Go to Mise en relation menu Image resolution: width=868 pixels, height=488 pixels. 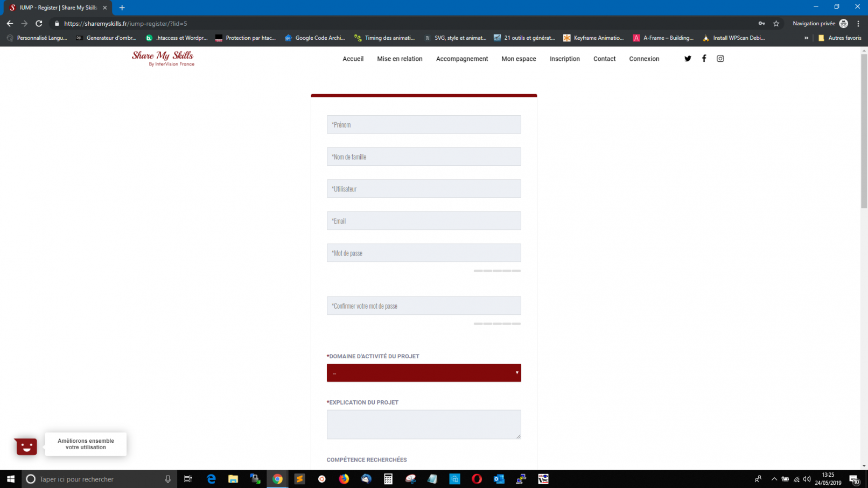400,59
